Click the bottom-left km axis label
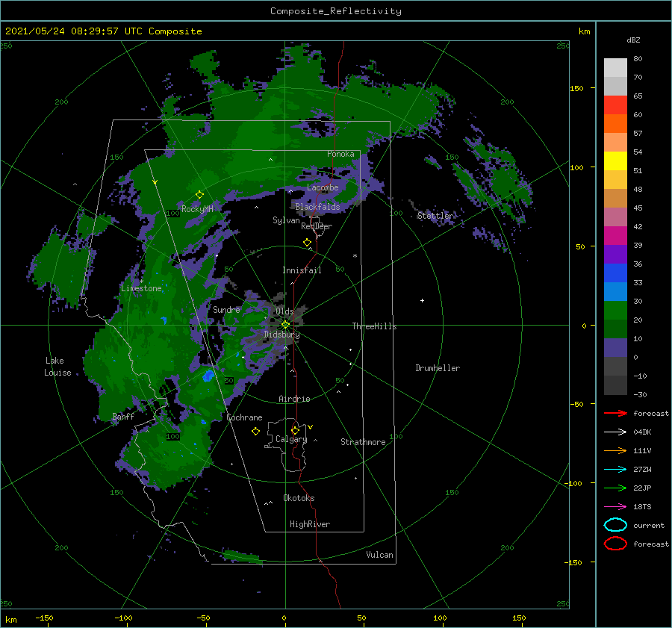 (x=11, y=620)
